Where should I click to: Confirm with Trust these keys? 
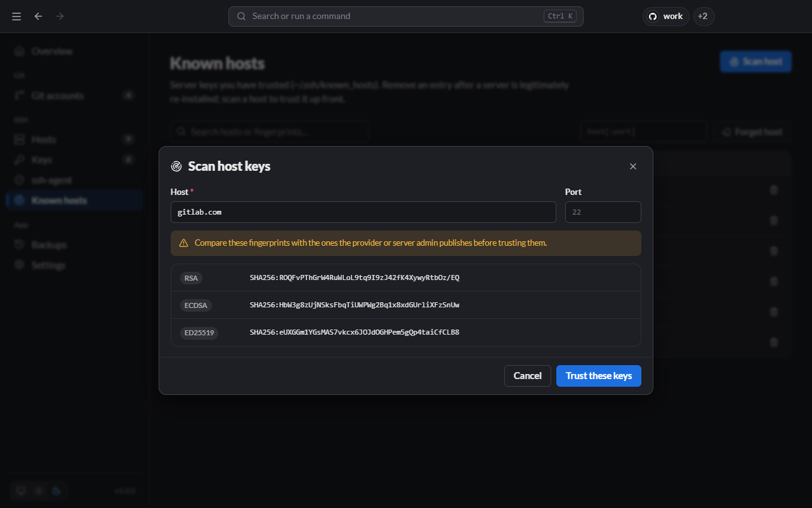coord(599,376)
